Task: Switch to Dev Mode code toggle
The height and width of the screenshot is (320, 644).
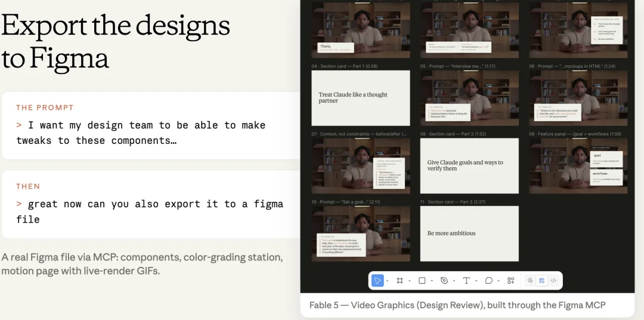Action: click(553, 281)
